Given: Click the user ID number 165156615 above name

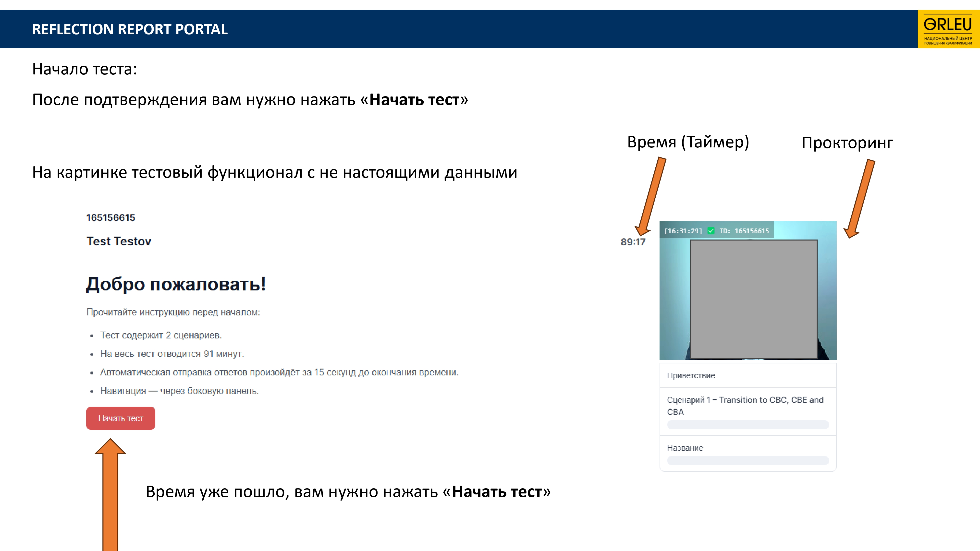Looking at the screenshot, I should (111, 217).
